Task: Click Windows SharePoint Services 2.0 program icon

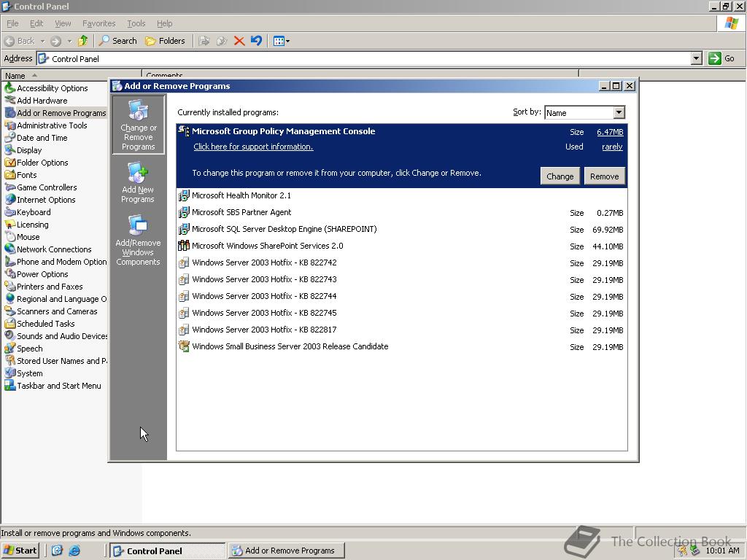Action: pos(183,246)
